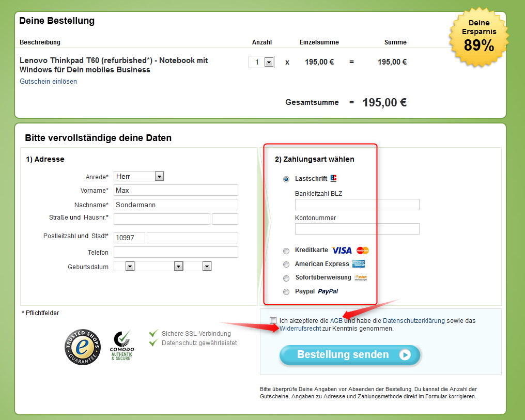
Task: Check the AGB acceptance checkbox
Action: (x=273, y=321)
